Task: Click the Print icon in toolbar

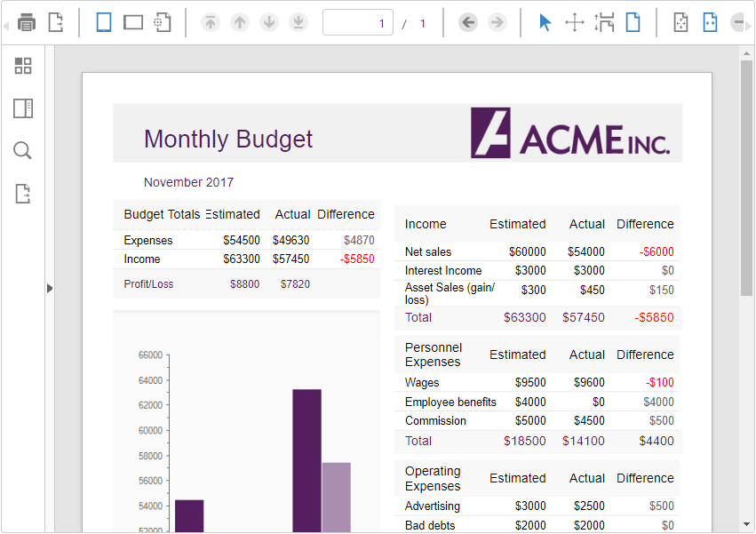Action: 27,23
